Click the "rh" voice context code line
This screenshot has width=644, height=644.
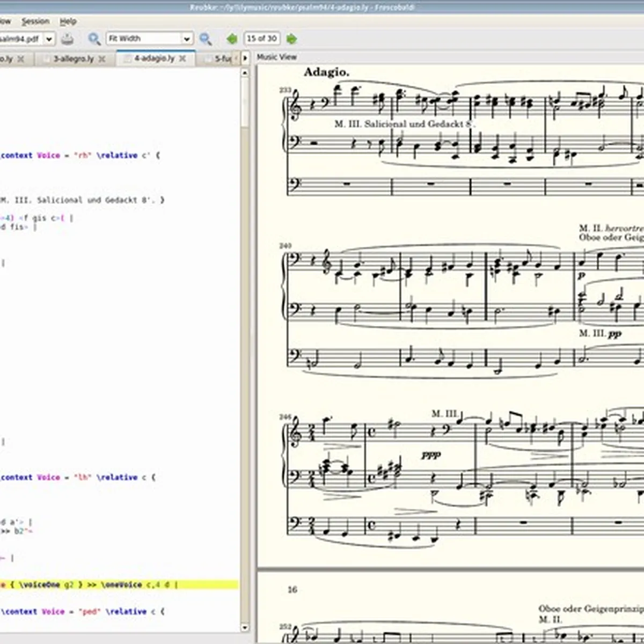click(x=80, y=156)
